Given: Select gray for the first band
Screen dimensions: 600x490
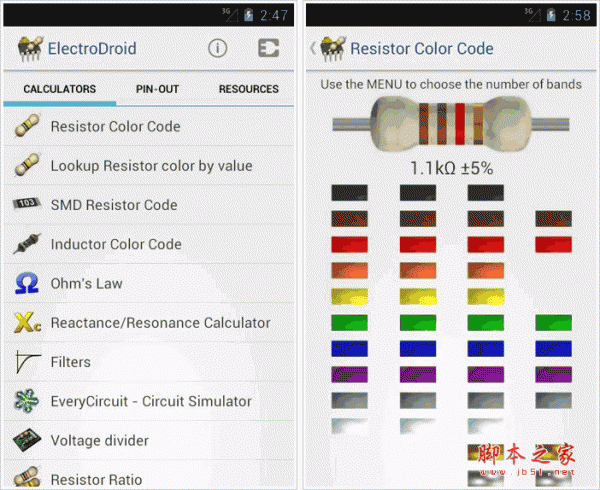Looking at the screenshot, I should [349, 400].
